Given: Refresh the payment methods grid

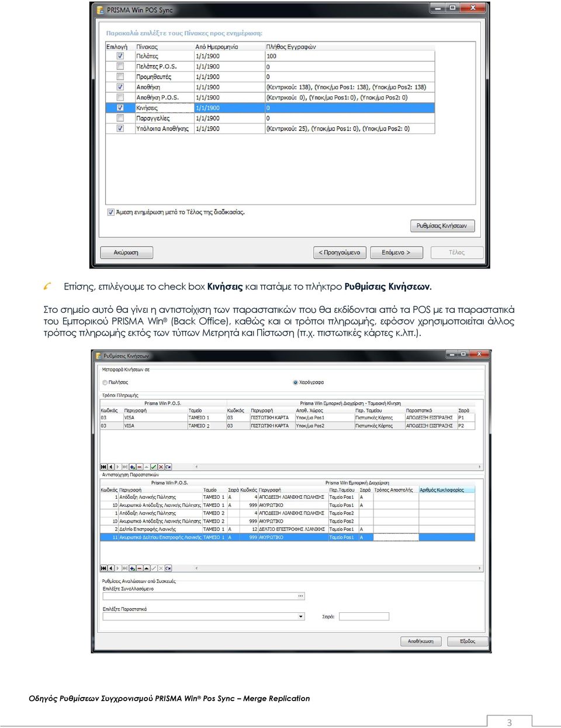Looking at the screenshot, I should click(168, 467).
